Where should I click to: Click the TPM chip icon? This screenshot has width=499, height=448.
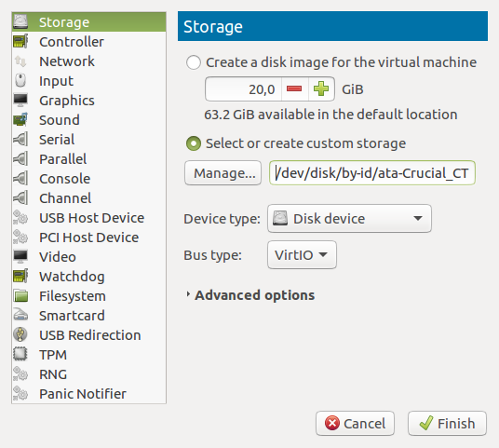20,354
